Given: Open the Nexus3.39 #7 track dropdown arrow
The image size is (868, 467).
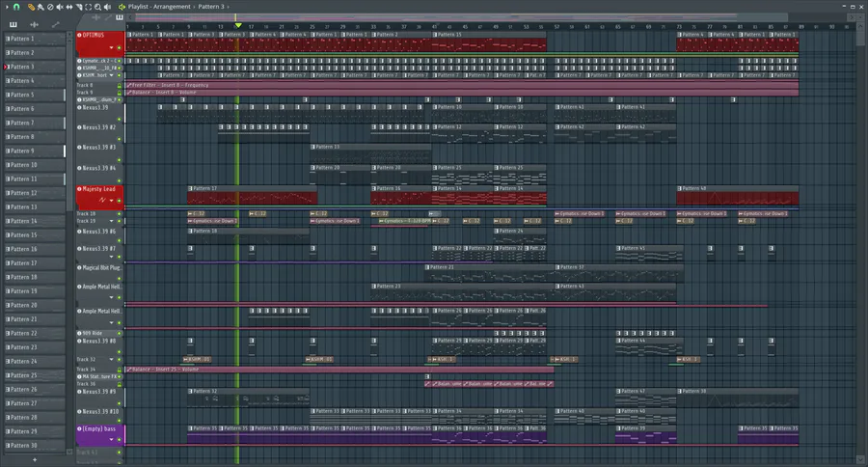Looking at the screenshot, I should tap(111, 257).
